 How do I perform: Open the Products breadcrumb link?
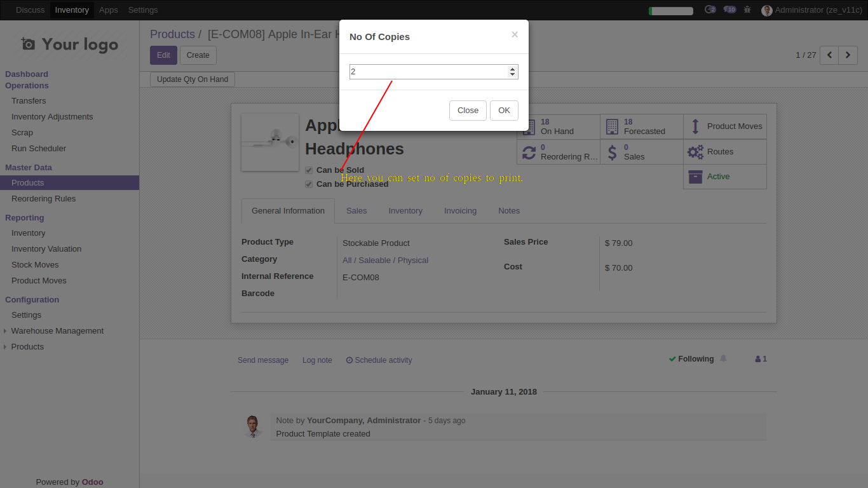pyautogui.click(x=172, y=34)
